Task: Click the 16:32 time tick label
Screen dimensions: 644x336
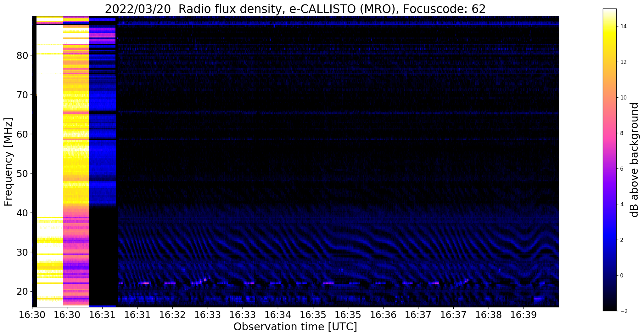Action: click(x=172, y=315)
